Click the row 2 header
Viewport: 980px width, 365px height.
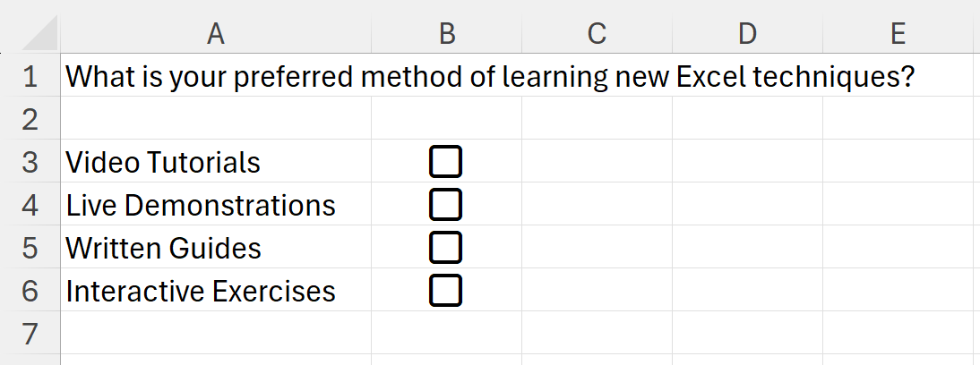(x=30, y=119)
